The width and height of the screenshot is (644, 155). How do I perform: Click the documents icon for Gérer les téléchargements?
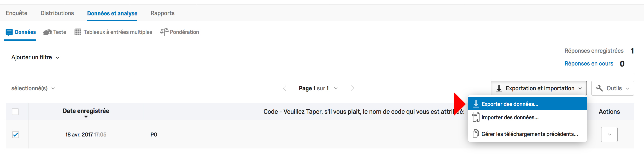[476, 134]
